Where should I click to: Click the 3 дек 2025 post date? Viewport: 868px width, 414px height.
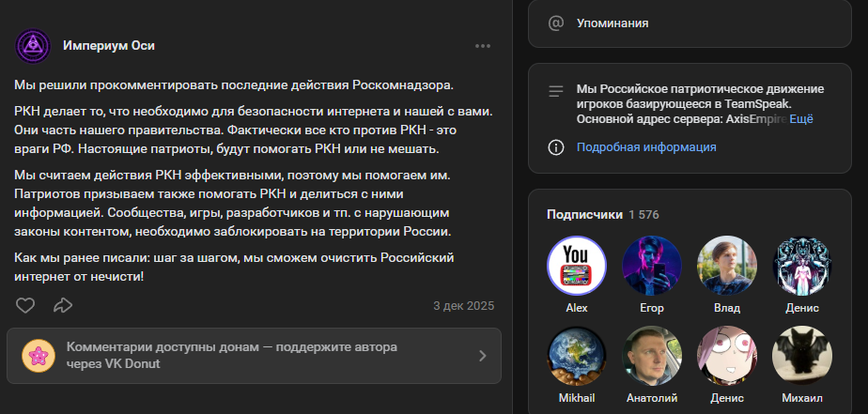463,305
